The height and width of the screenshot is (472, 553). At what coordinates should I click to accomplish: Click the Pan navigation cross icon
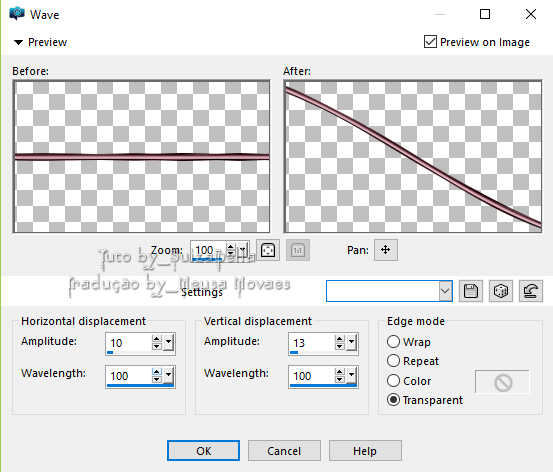point(385,250)
